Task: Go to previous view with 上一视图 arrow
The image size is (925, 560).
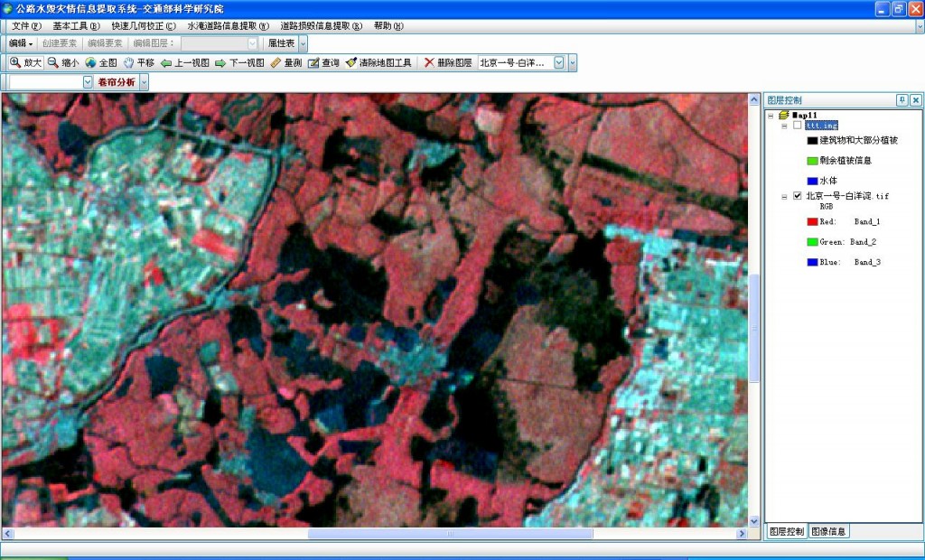Action: point(184,63)
